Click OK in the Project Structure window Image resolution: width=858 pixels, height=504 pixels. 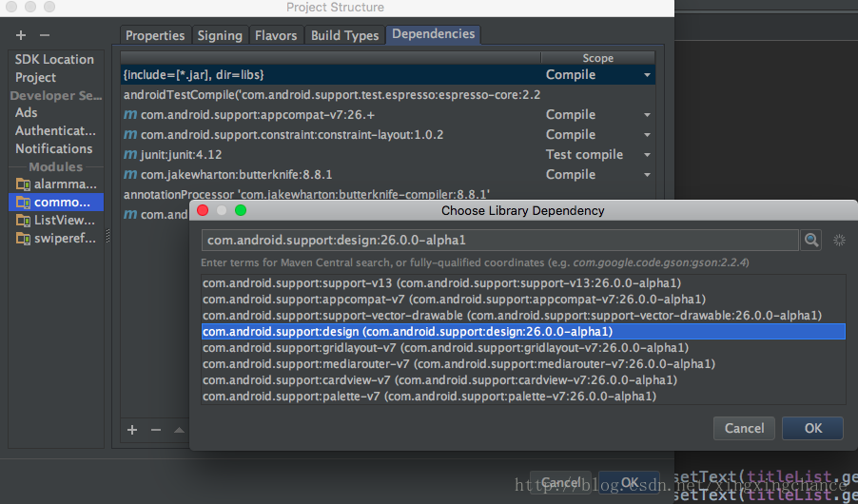click(x=629, y=483)
